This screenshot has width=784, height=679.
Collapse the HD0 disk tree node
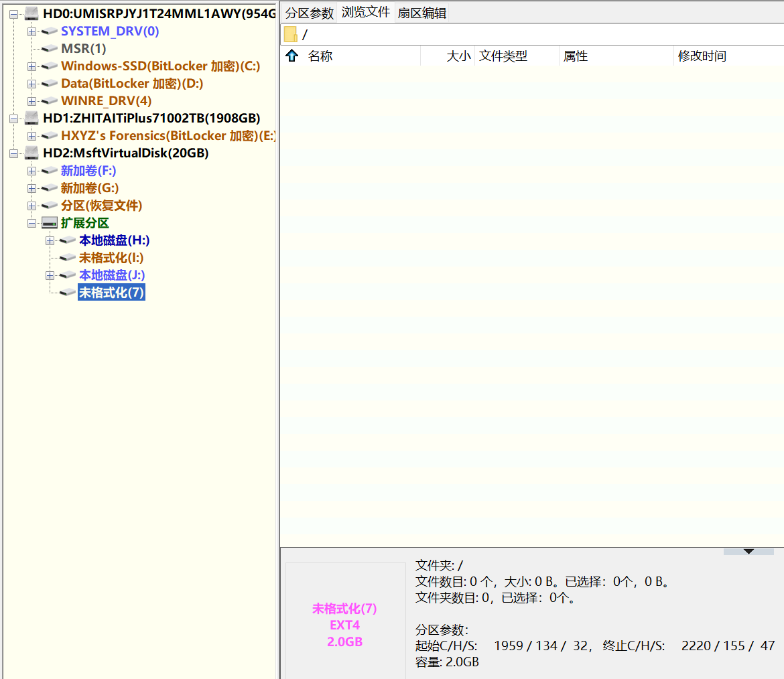pos(13,14)
